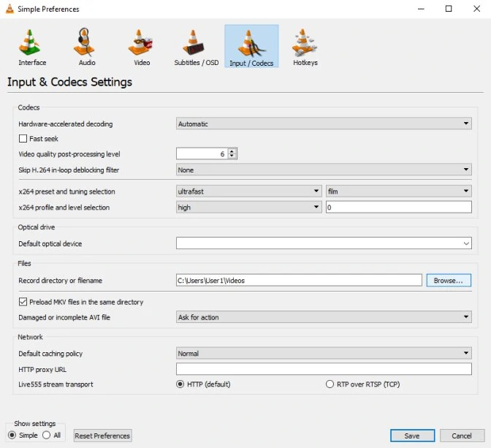Click the HTTP proxy URL field
This screenshot has height=448, width=491.
click(324, 369)
